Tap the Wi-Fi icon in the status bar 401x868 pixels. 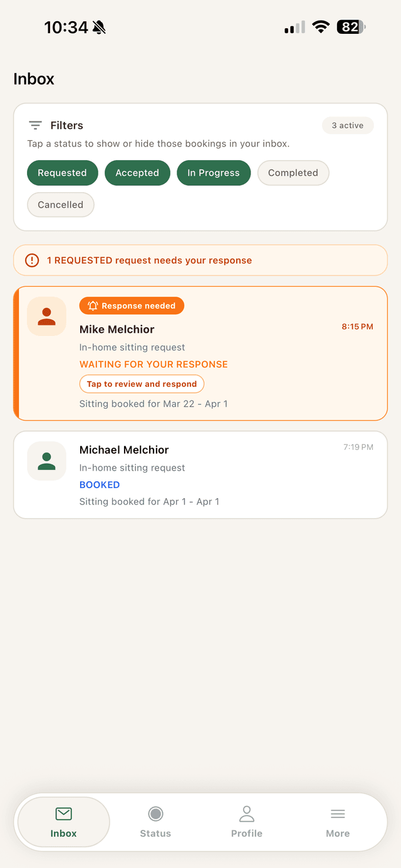[x=321, y=27]
